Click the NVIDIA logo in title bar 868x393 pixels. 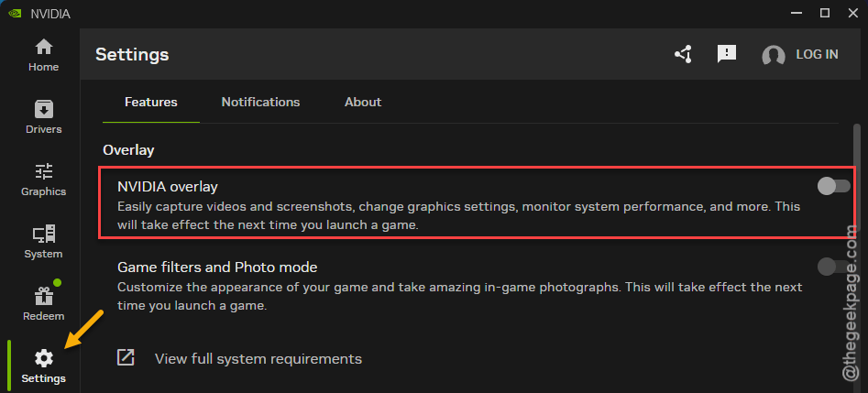click(13, 14)
